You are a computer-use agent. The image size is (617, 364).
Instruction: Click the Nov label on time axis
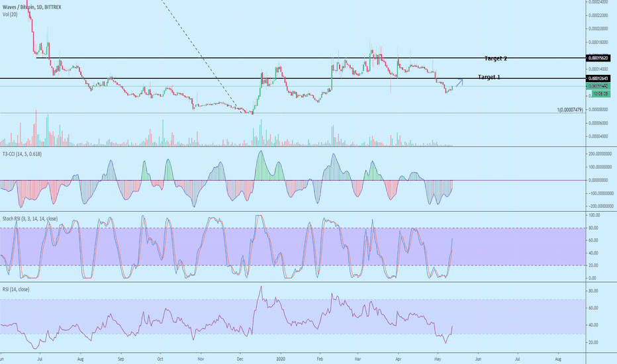(201, 359)
